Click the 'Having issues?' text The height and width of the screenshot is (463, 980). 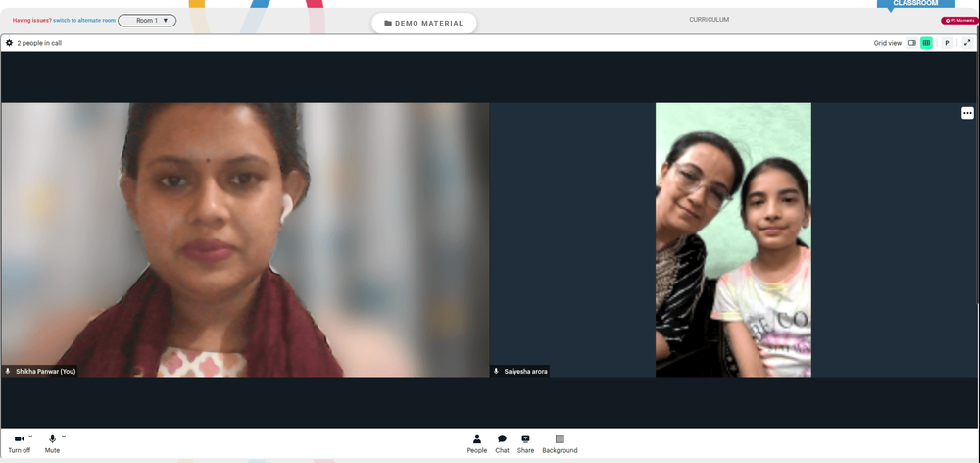(32, 21)
